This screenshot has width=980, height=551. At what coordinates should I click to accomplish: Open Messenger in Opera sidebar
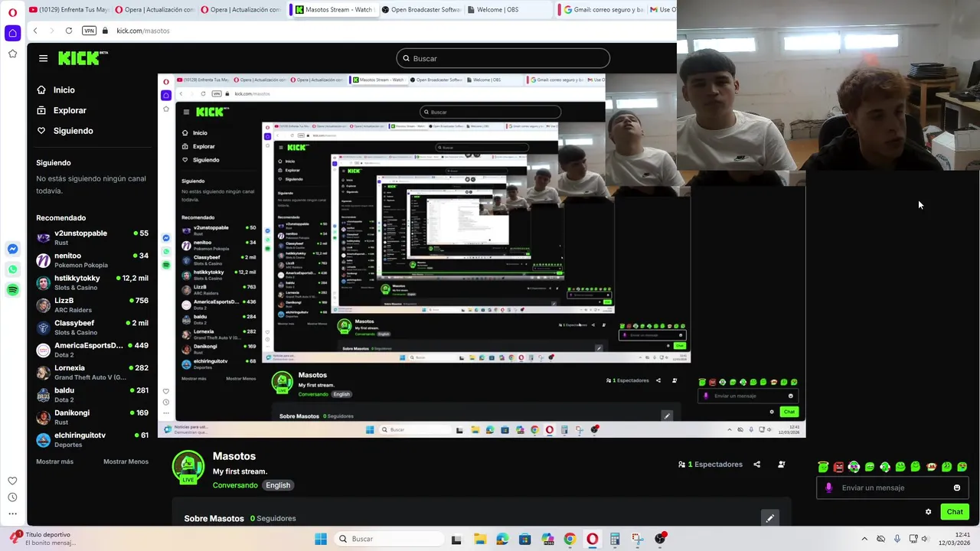coord(12,249)
